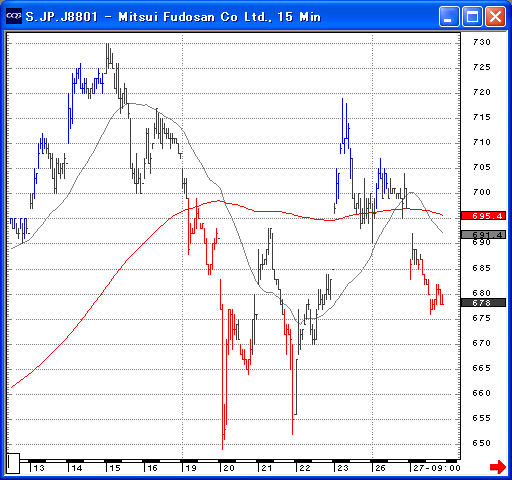Click the chart title S.JP.J8801 text
Screen dimensions: 512x480
click(x=61, y=16)
